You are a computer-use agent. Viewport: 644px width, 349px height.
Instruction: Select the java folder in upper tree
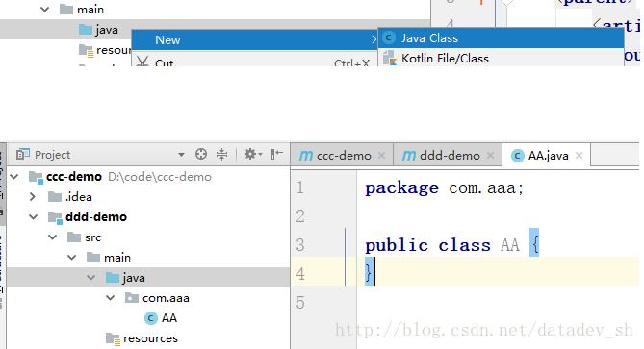tap(107, 30)
